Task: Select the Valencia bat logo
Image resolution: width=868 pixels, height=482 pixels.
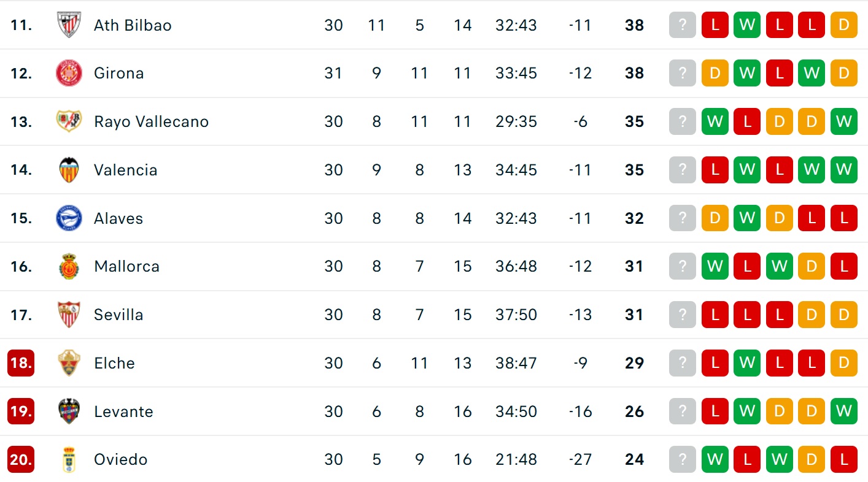Action: 69,170
